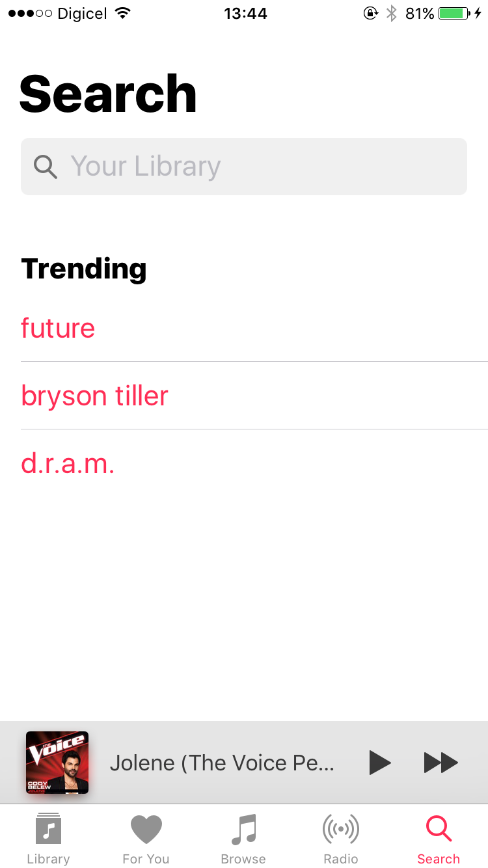Play the Jolene track
The image size is (488, 868).
380,763
